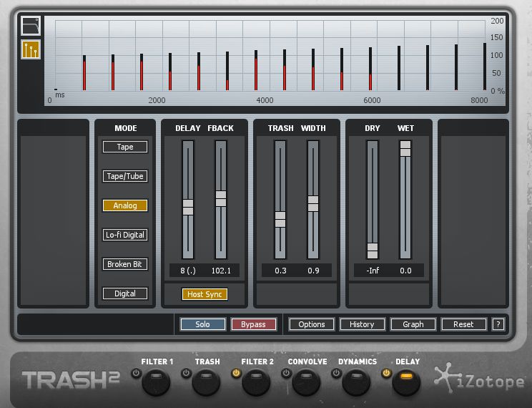Select the delay taps bar view icon
This screenshot has width=532, height=408.
click(31, 49)
